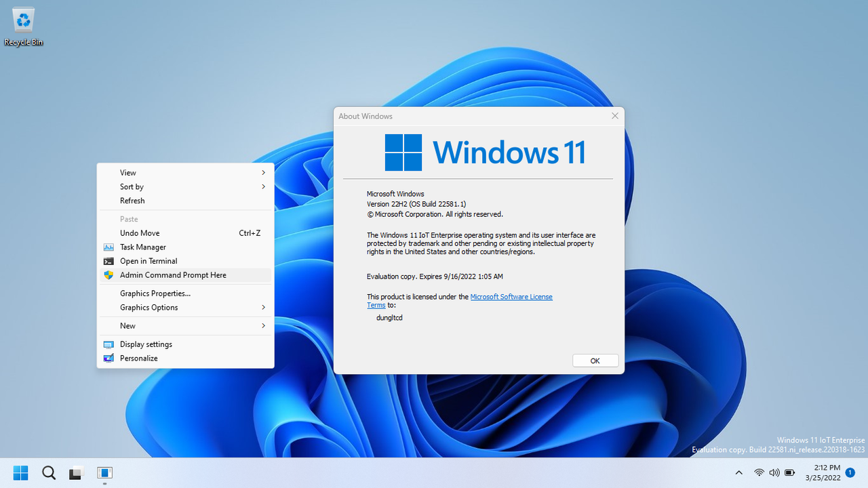The width and height of the screenshot is (868, 488).
Task: Click OK in About Windows dialog
Action: click(595, 361)
